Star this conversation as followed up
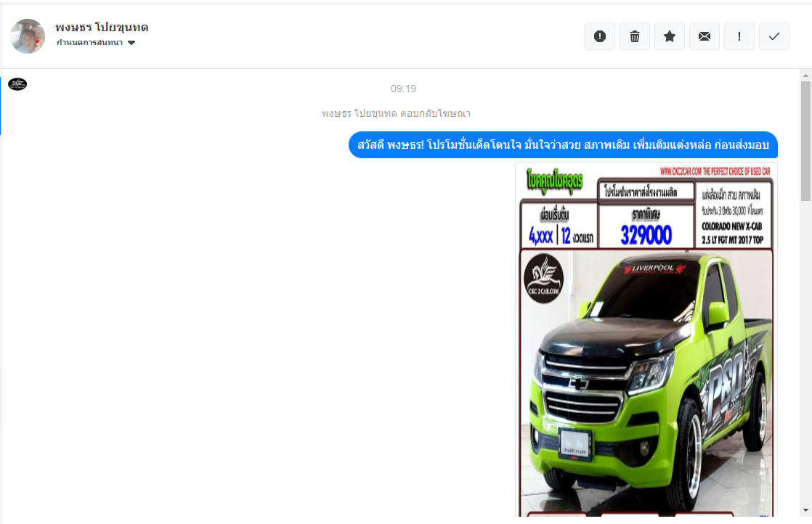812x524 pixels. click(x=670, y=36)
